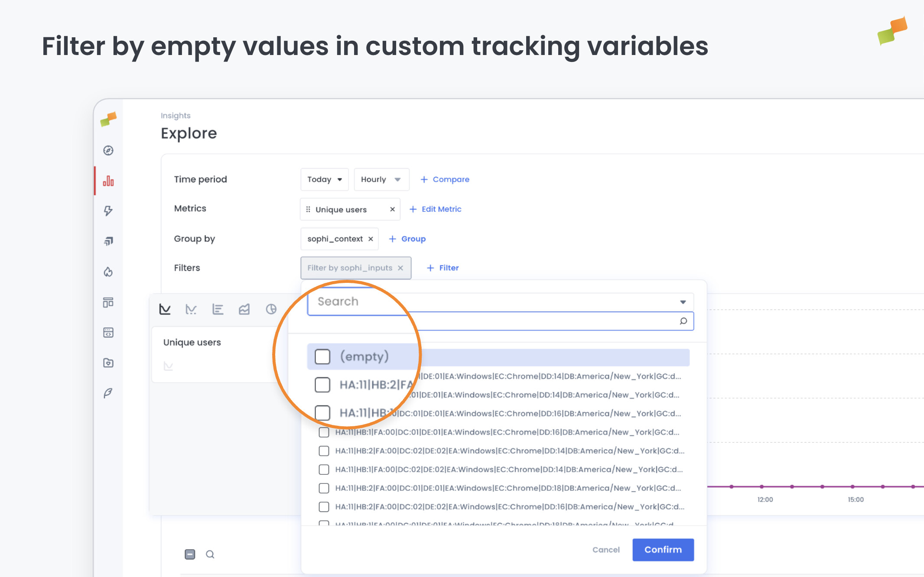Check the (empty) value checkbox
The height and width of the screenshot is (577, 924).
point(322,356)
